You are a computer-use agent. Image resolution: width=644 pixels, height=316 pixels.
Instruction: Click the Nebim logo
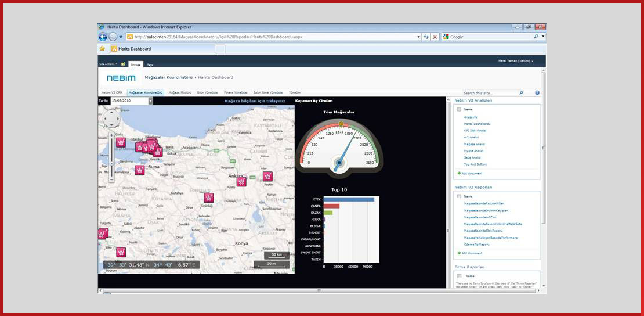(121, 78)
